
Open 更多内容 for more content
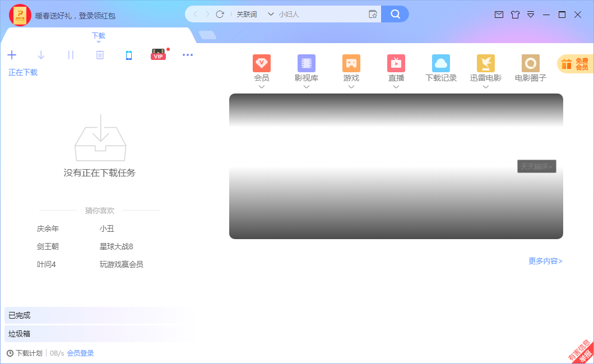pyautogui.click(x=545, y=261)
